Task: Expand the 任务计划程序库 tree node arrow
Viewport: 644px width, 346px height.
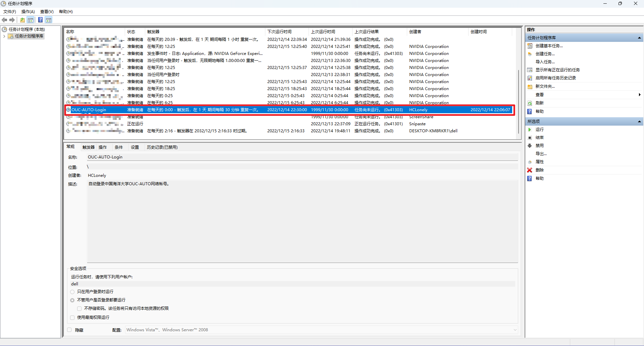Action: 4,36
